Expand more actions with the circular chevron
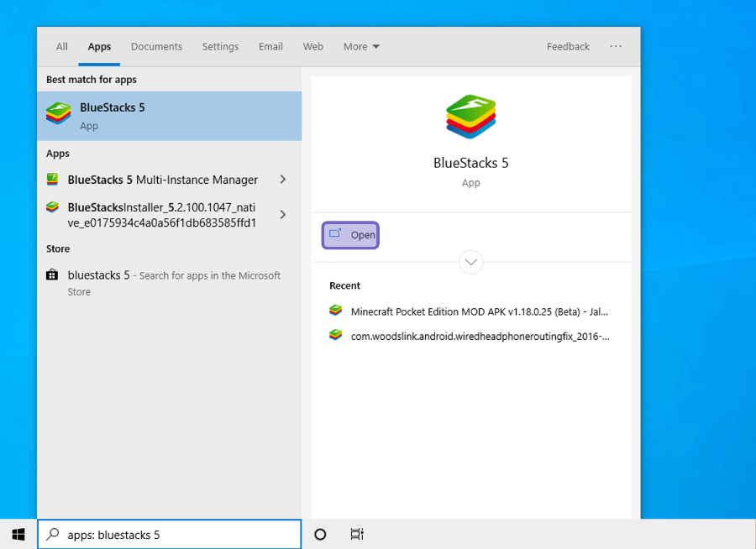 coord(471,262)
